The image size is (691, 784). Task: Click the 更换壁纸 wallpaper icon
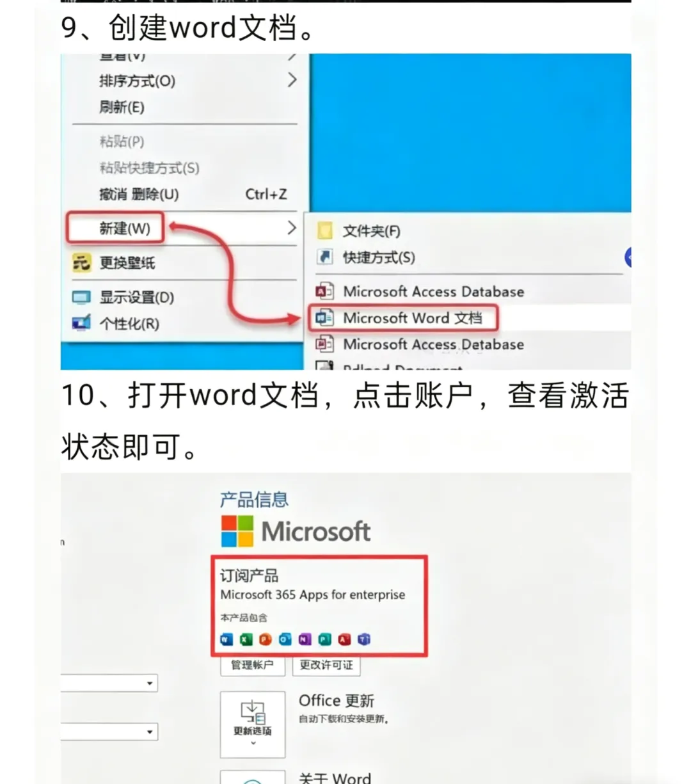point(81,262)
